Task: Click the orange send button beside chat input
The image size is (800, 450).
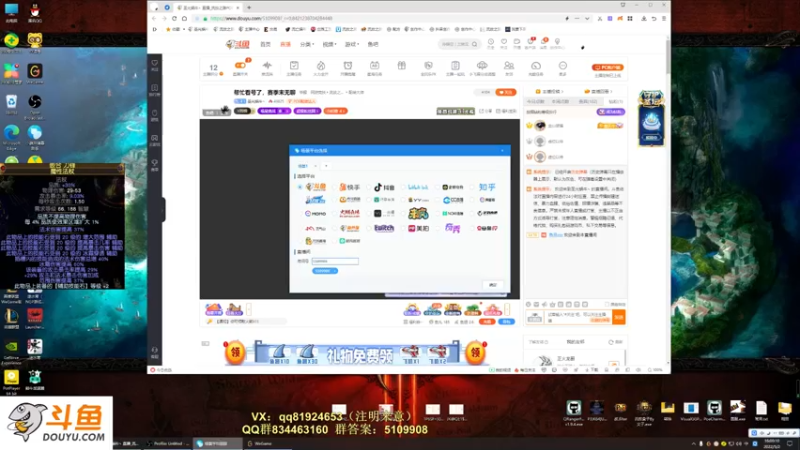Action: click(x=619, y=317)
